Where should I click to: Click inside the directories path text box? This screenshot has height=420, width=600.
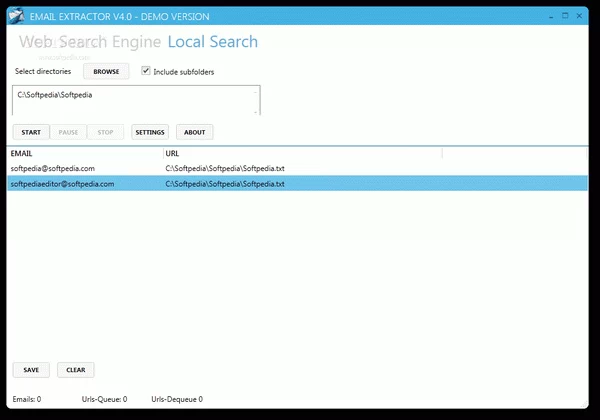(130, 100)
